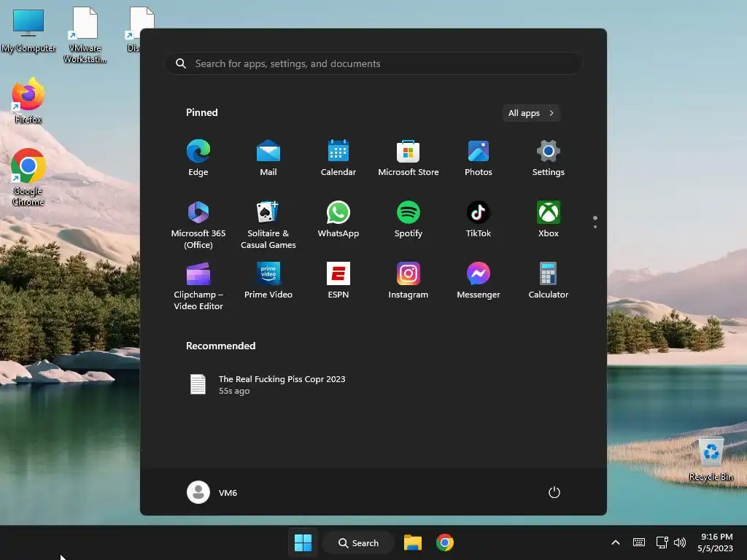Open Settings from pinned apps

pyautogui.click(x=549, y=157)
